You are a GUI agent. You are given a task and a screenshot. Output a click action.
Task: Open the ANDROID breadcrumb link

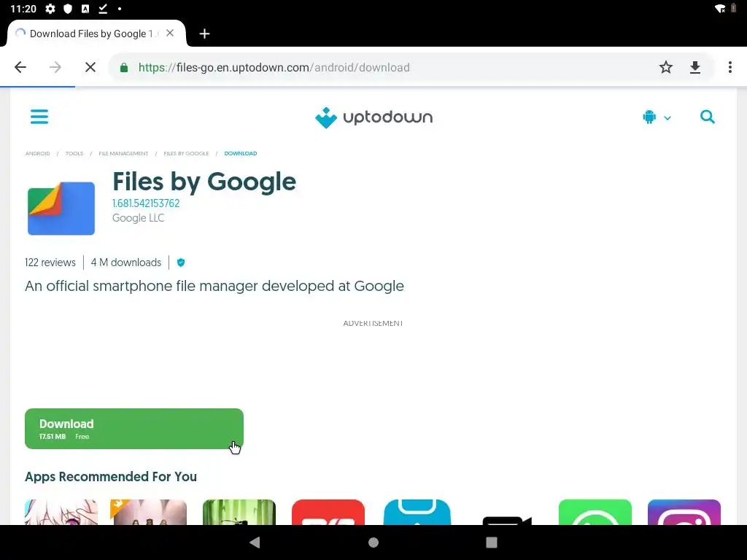38,153
